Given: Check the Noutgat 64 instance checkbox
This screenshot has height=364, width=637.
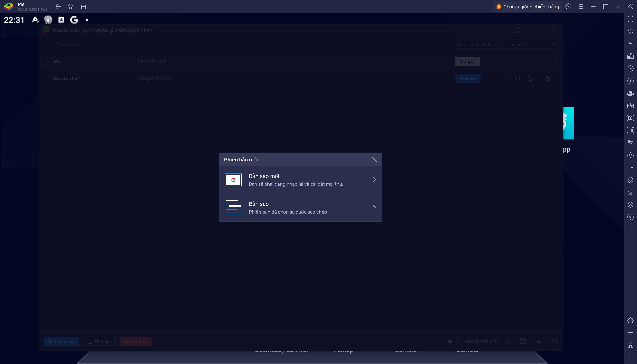Looking at the screenshot, I should (46, 78).
